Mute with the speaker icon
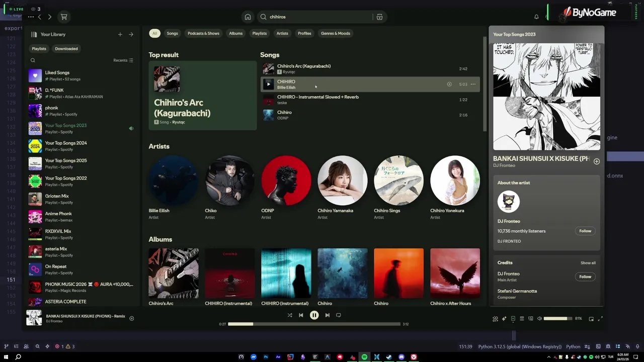The width and height of the screenshot is (644, 362). (x=539, y=319)
